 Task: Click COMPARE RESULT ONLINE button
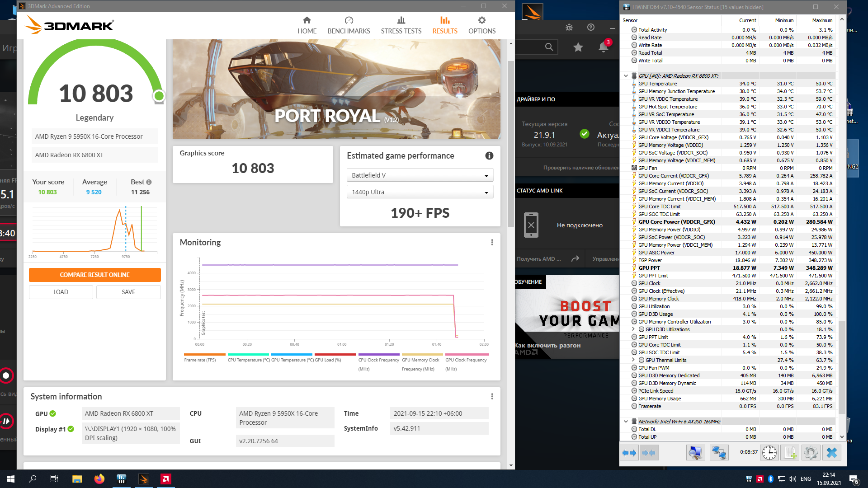pyautogui.click(x=94, y=275)
